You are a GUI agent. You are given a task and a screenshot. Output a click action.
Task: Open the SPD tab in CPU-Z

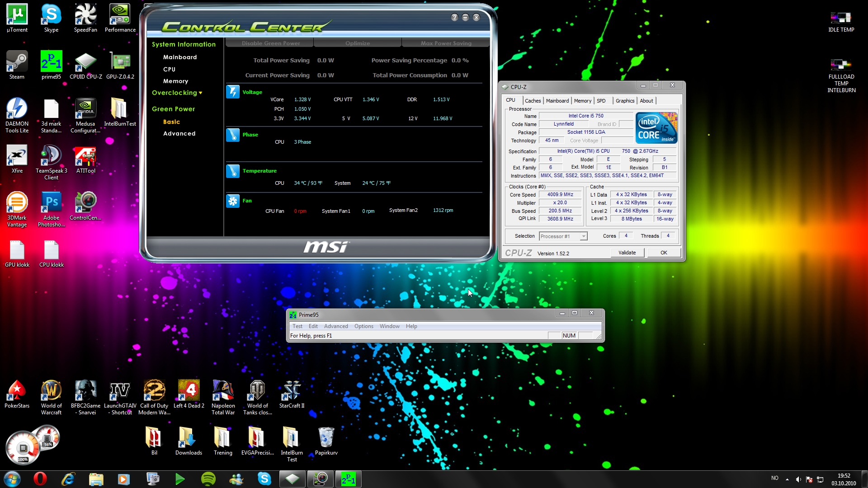pyautogui.click(x=601, y=101)
